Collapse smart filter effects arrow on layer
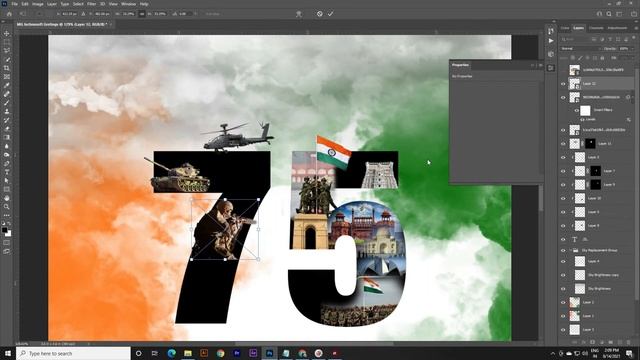The height and width of the screenshot is (360, 640). (x=633, y=97)
